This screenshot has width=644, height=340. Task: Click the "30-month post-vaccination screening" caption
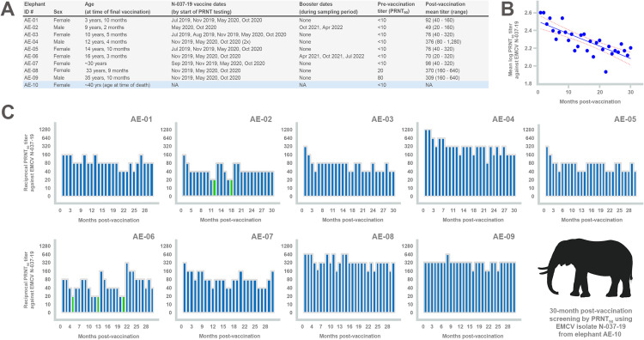coord(591,321)
